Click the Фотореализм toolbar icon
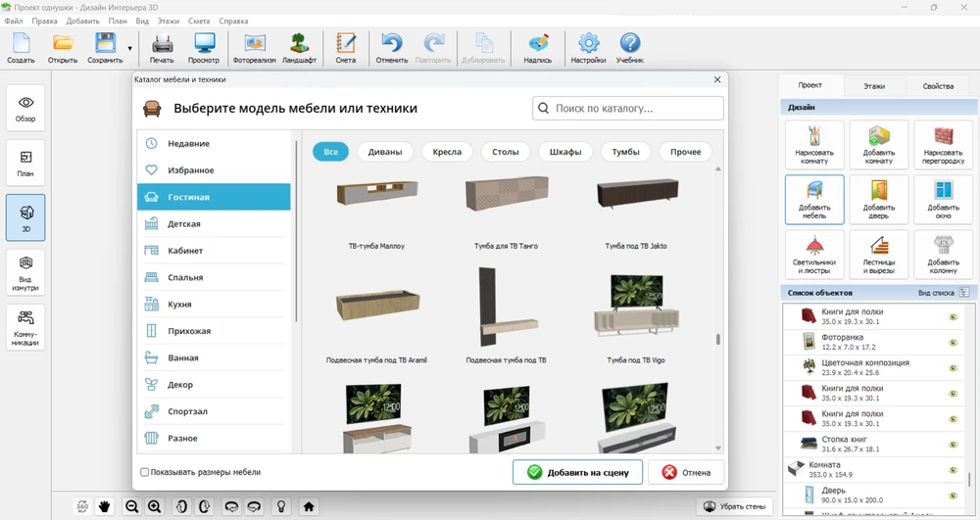Image resolution: width=980 pixels, height=520 pixels. coord(254,47)
